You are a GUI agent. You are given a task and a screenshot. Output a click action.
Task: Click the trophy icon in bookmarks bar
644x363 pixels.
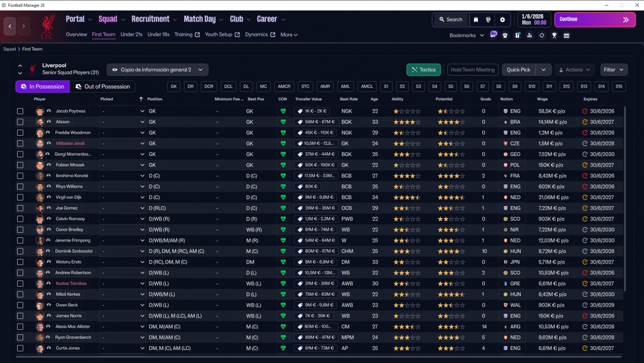(x=554, y=35)
